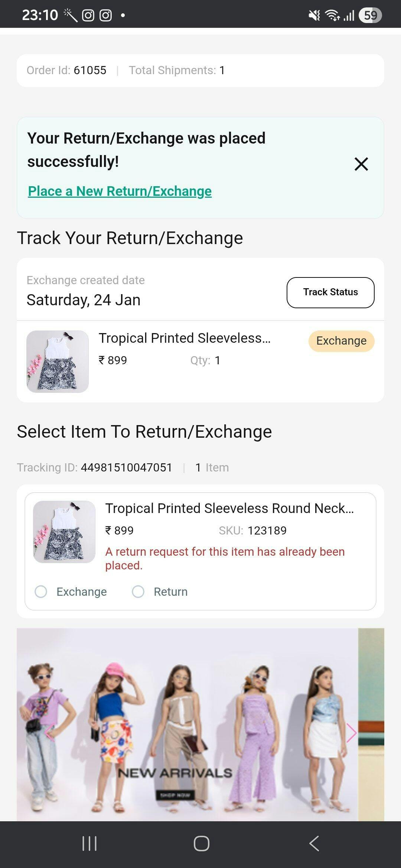Tap the first Instagram notification icon

88,15
